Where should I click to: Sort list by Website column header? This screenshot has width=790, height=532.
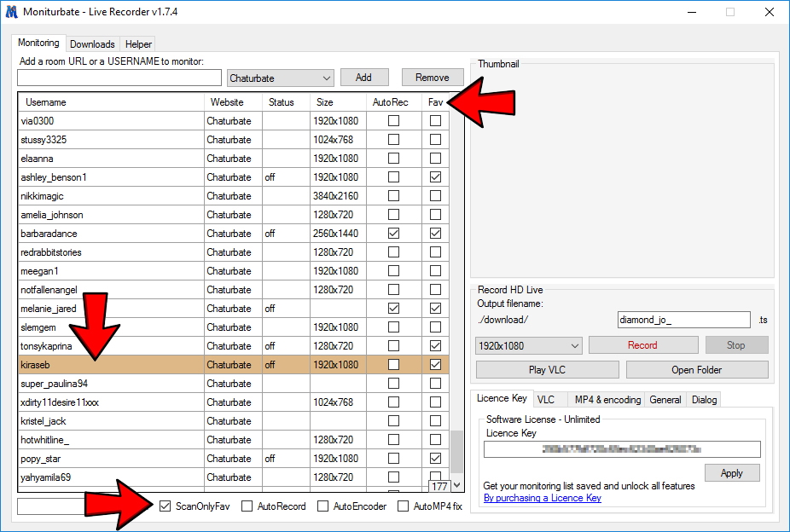[233, 102]
